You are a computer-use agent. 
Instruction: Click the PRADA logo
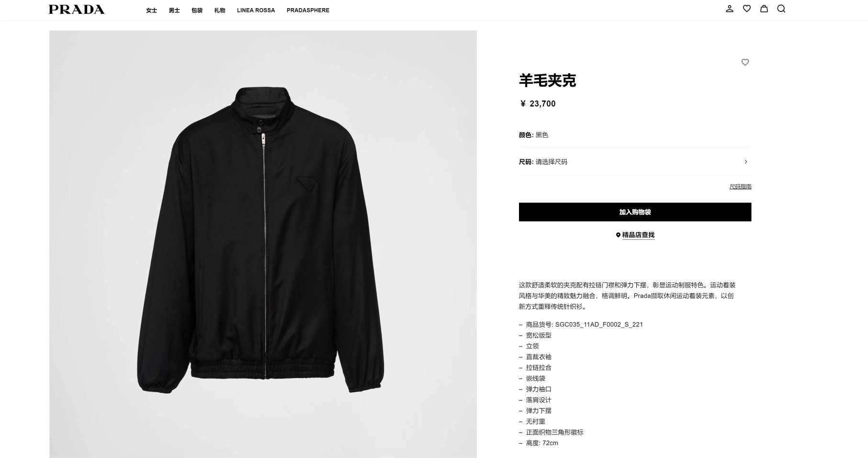tap(77, 10)
